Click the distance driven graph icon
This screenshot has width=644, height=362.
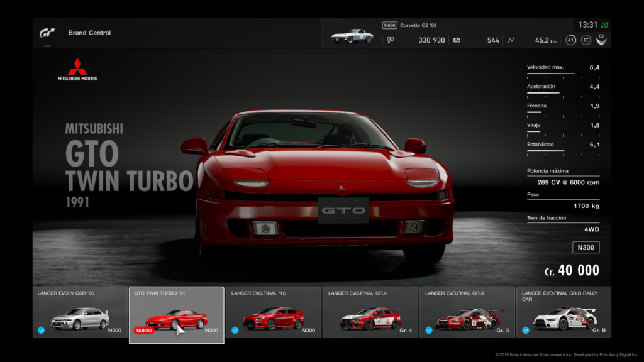pos(511,40)
